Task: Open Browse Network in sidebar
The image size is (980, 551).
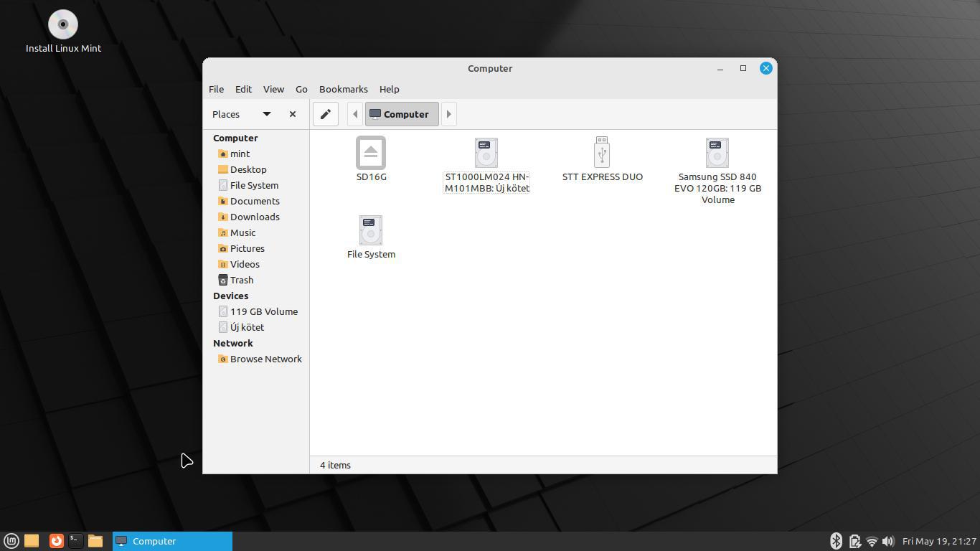Action: [265, 359]
